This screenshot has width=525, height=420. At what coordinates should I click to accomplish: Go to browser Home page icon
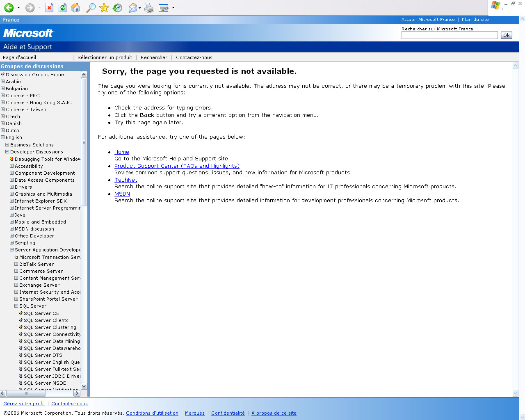(75, 8)
